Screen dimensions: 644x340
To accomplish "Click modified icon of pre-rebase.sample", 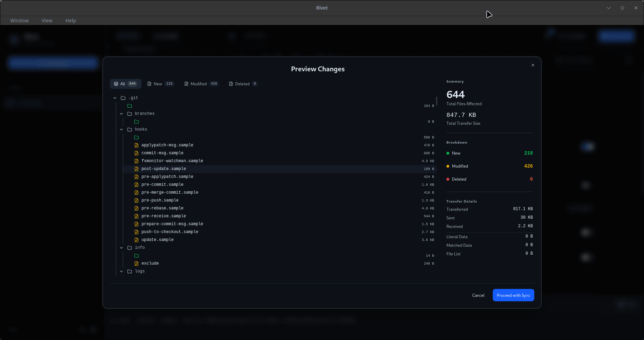I will point(136,208).
